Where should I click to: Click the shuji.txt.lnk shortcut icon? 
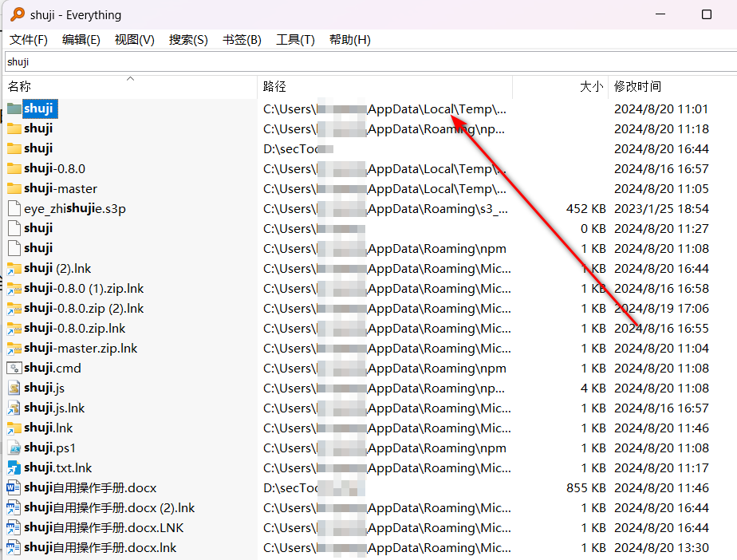click(14, 467)
